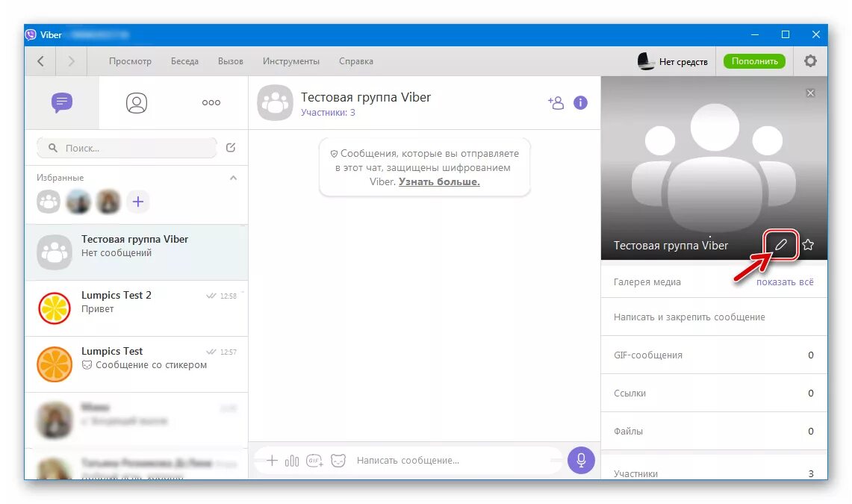Edit group name with the pencil icon
This screenshot has width=852, height=504.
click(x=781, y=245)
